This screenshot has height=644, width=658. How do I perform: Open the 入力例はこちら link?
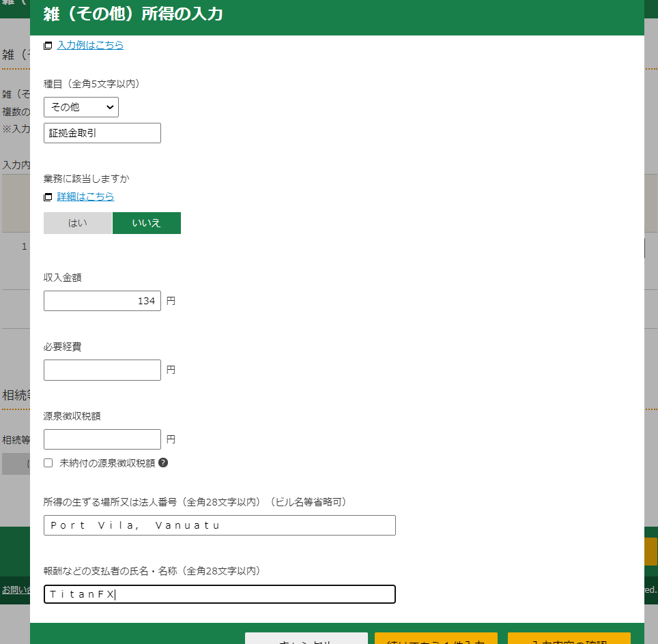point(90,45)
